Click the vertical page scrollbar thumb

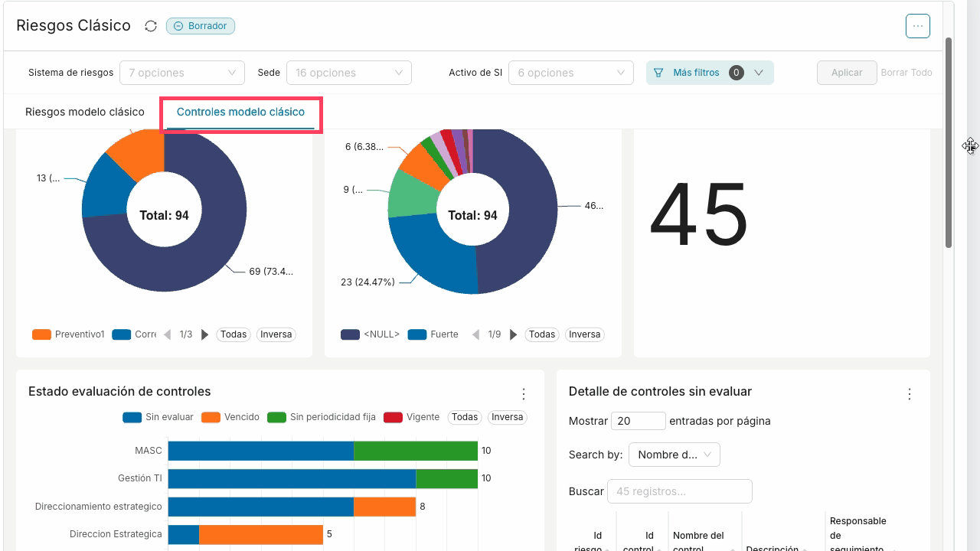click(949, 142)
